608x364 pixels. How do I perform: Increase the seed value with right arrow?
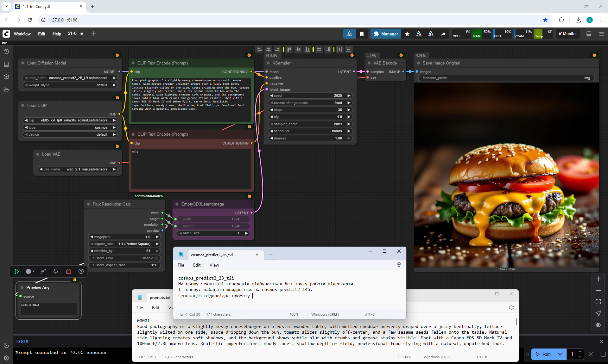pos(349,96)
